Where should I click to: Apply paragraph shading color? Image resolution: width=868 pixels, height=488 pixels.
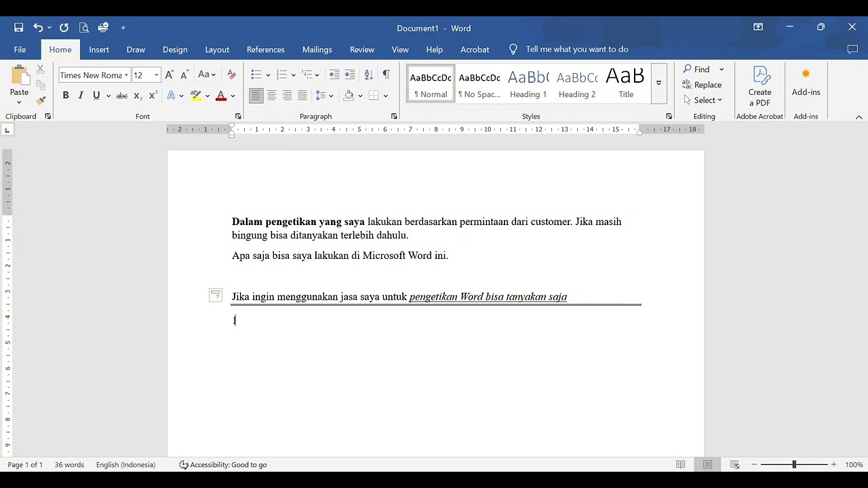tap(349, 96)
